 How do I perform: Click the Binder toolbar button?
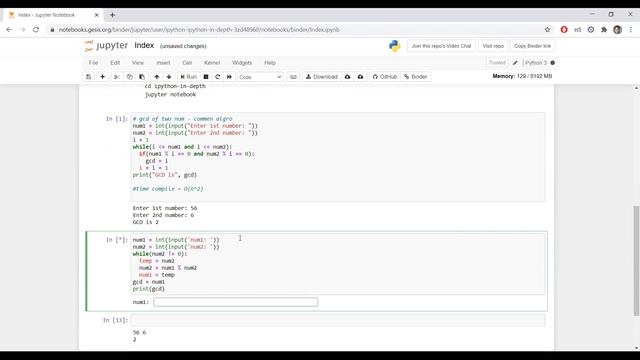416,77
